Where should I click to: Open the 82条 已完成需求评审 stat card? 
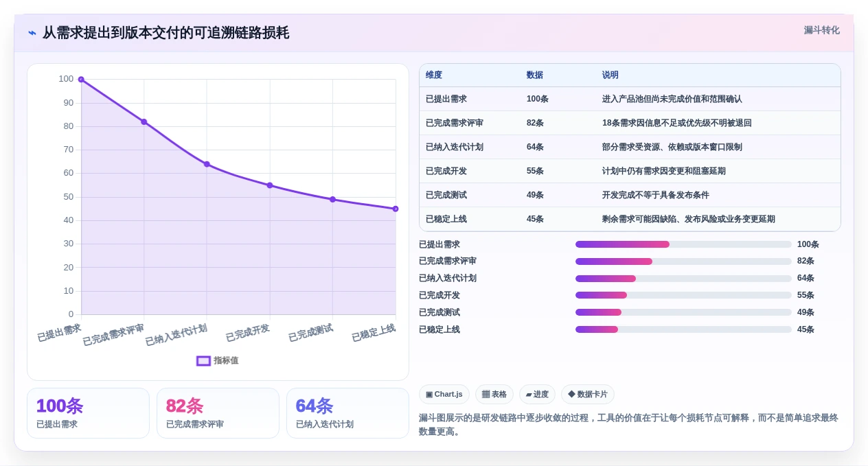(x=218, y=413)
